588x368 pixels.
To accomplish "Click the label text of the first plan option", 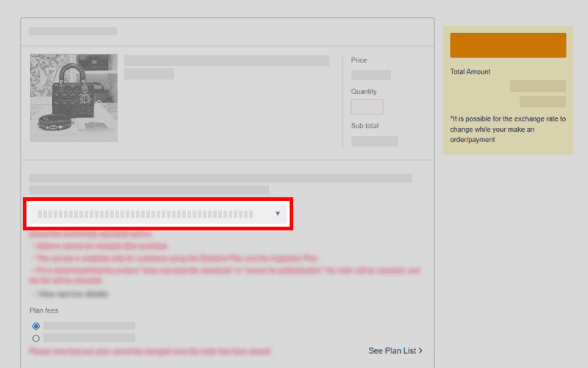I will (x=89, y=325).
